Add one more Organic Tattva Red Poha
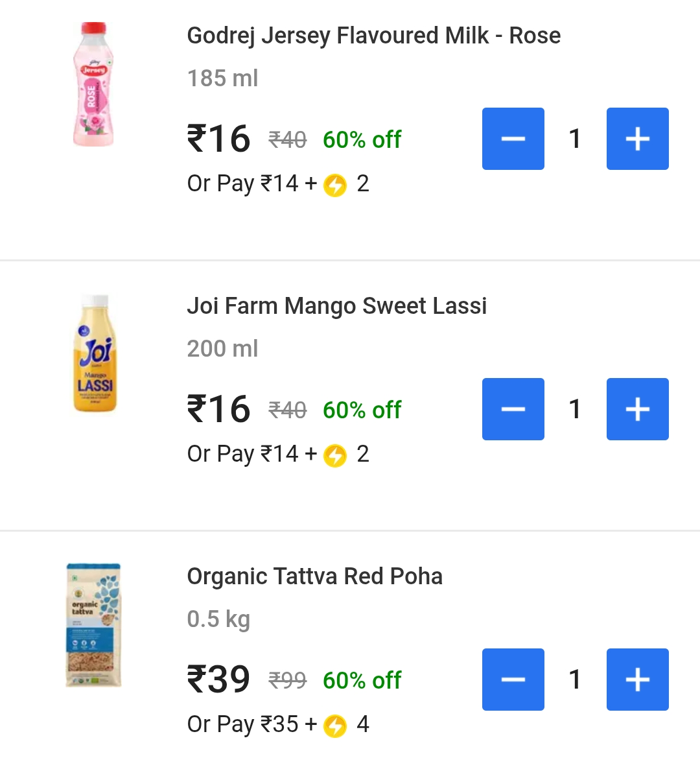The image size is (700, 782). pos(637,680)
